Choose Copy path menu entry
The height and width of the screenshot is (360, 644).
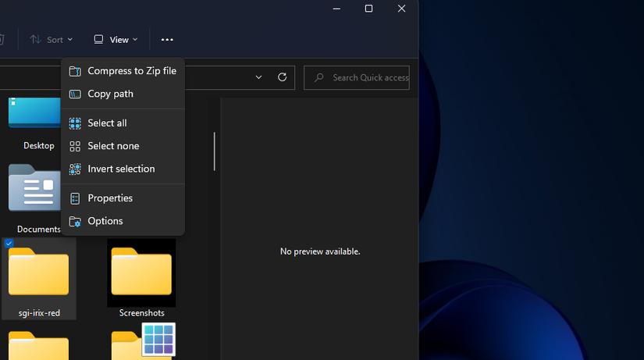[x=123, y=94]
